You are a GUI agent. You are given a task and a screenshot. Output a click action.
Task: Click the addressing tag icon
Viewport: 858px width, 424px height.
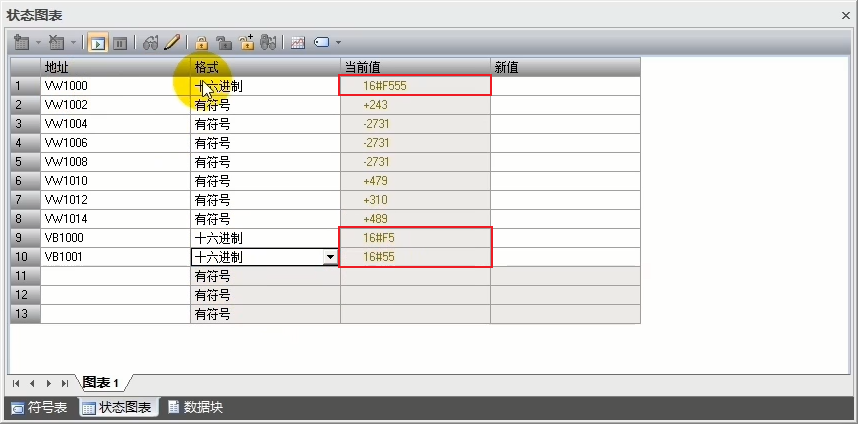click(322, 42)
